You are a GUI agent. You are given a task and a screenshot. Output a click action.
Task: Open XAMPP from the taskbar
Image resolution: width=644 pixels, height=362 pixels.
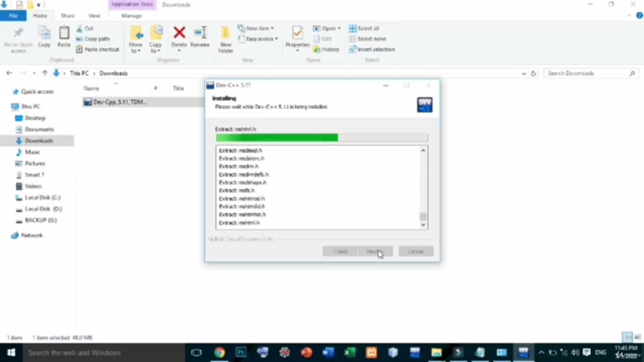(x=371, y=352)
